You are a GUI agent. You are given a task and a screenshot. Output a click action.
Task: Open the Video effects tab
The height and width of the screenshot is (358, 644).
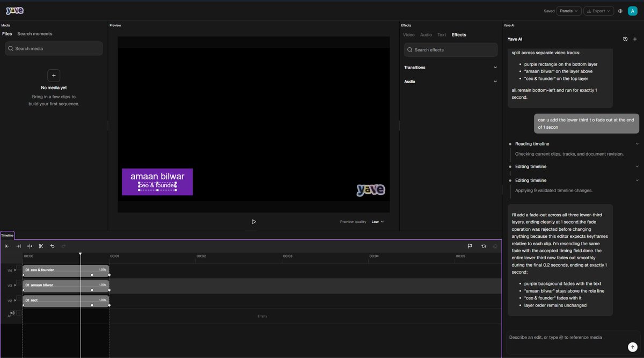[409, 35]
